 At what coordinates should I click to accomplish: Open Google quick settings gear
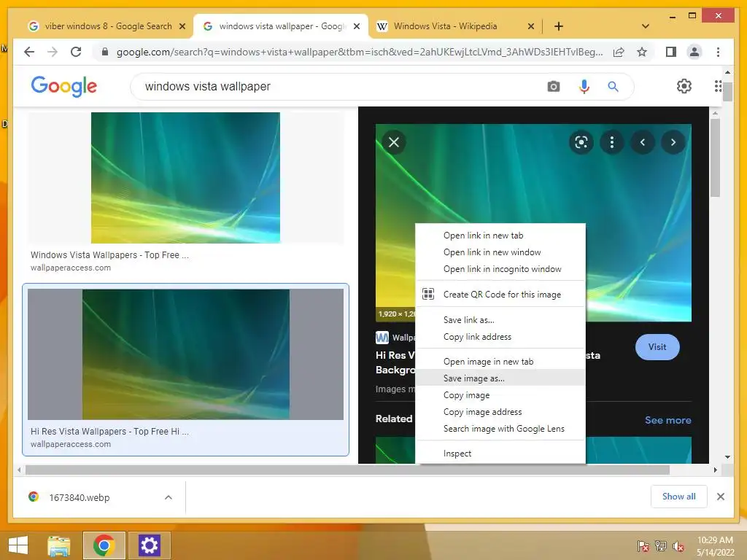pyautogui.click(x=684, y=86)
